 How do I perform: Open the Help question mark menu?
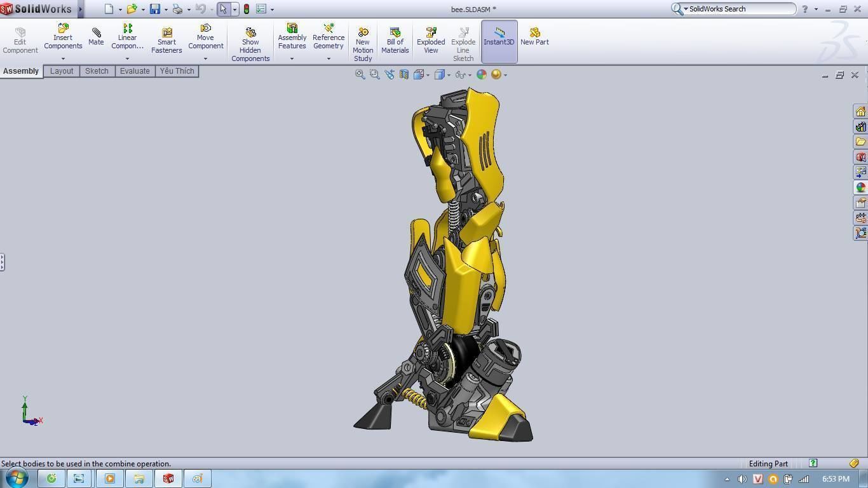804,9
